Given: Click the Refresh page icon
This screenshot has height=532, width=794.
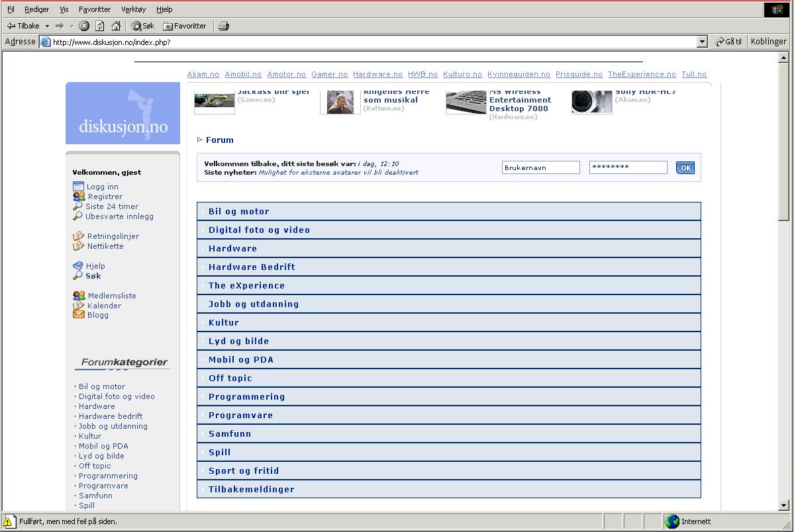Looking at the screenshot, I should (100, 26).
